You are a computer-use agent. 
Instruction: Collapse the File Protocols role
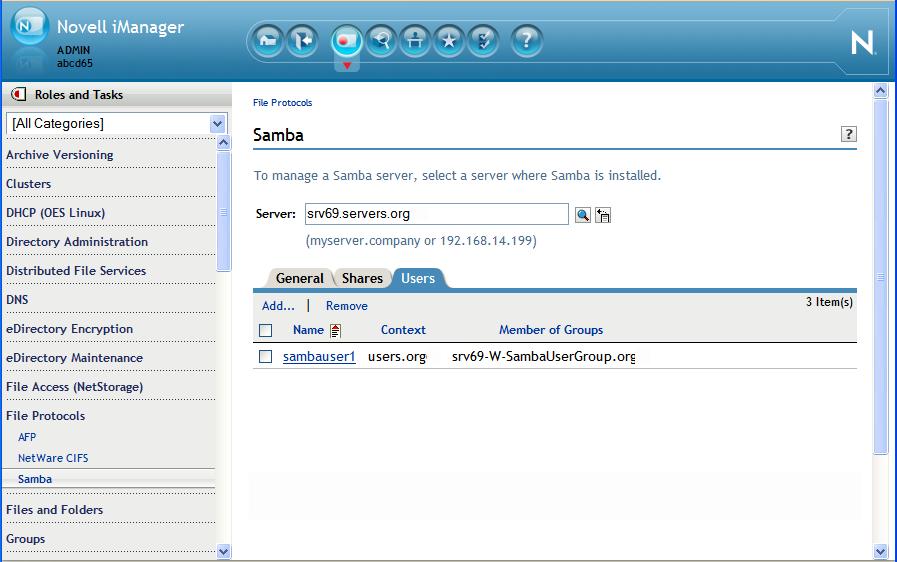pyautogui.click(x=46, y=416)
